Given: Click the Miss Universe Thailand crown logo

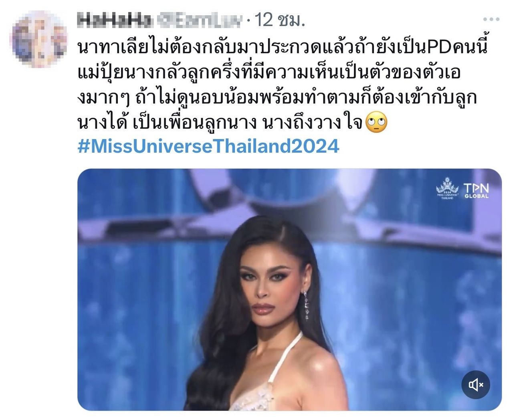Looking at the screenshot, I should coord(447,188).
